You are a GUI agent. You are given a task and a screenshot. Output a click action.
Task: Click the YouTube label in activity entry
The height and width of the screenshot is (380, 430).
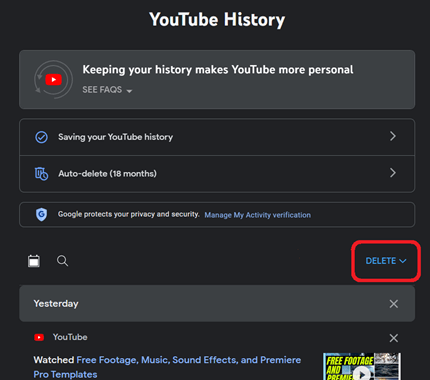click(70, 337)
